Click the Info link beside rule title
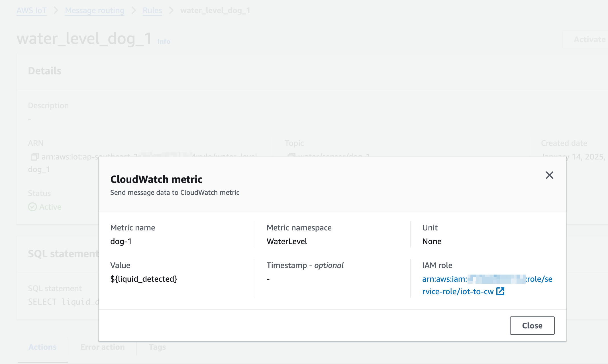This screenshot has width=608, height=364. [x=164, y=42]
